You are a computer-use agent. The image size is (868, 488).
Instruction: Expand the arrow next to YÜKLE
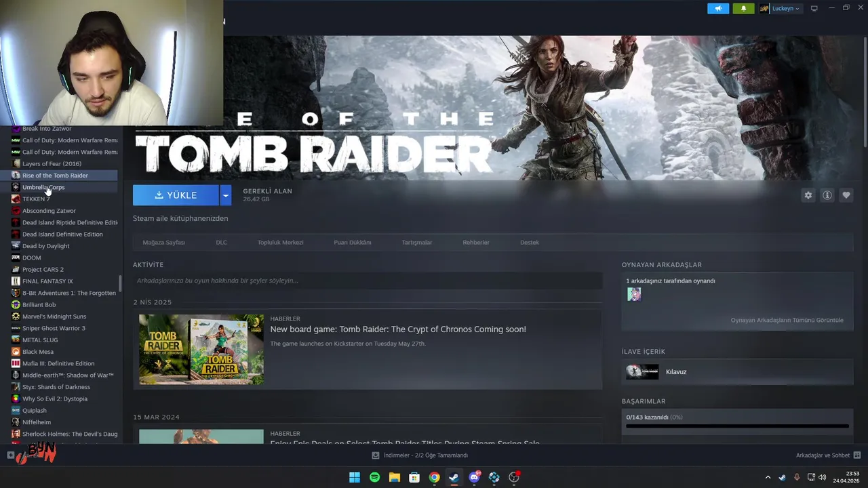pos(226,195)
